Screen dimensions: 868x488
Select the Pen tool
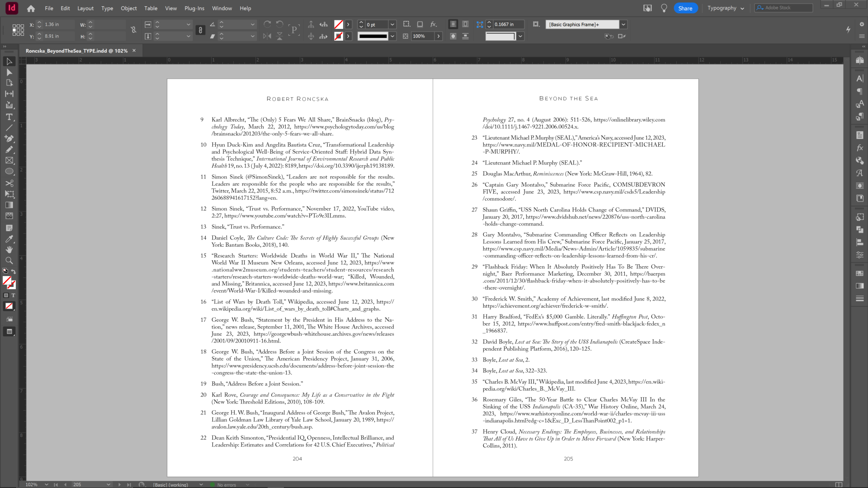(9, 139)
